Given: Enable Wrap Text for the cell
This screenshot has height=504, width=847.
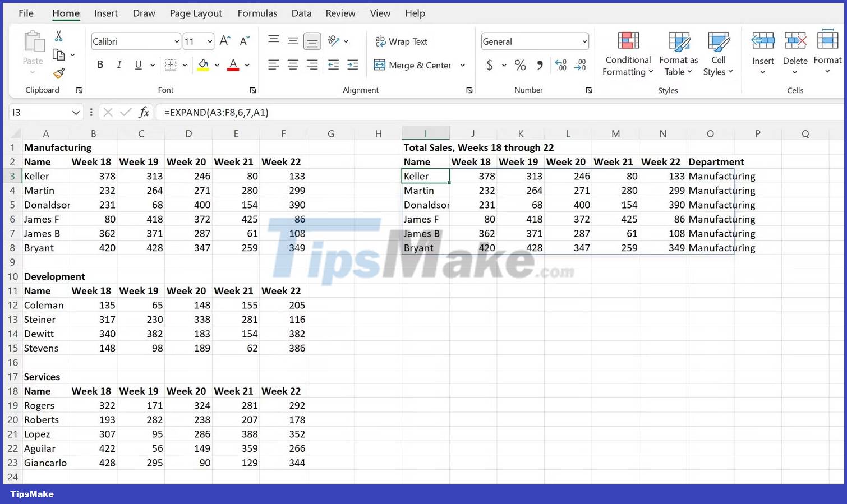Looking at the screenshot, I should (x=402, y=41).
